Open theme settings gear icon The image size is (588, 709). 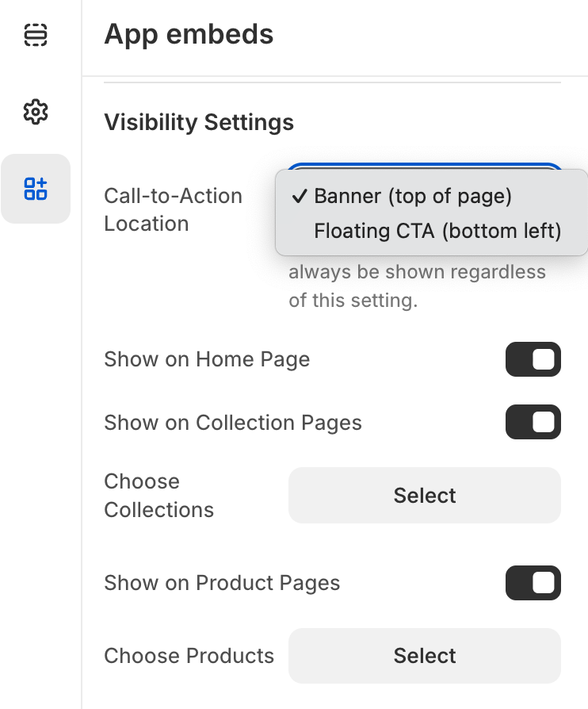(36, 112)
